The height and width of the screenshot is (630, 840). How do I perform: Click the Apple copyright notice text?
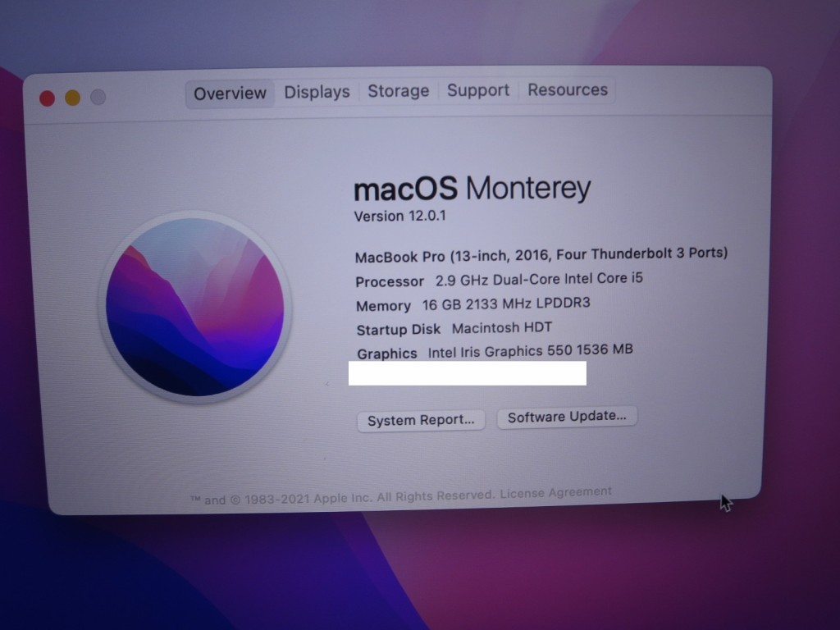[x=342, y=497]
